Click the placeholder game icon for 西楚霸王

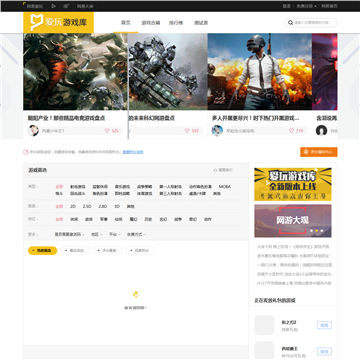[264, 351]
